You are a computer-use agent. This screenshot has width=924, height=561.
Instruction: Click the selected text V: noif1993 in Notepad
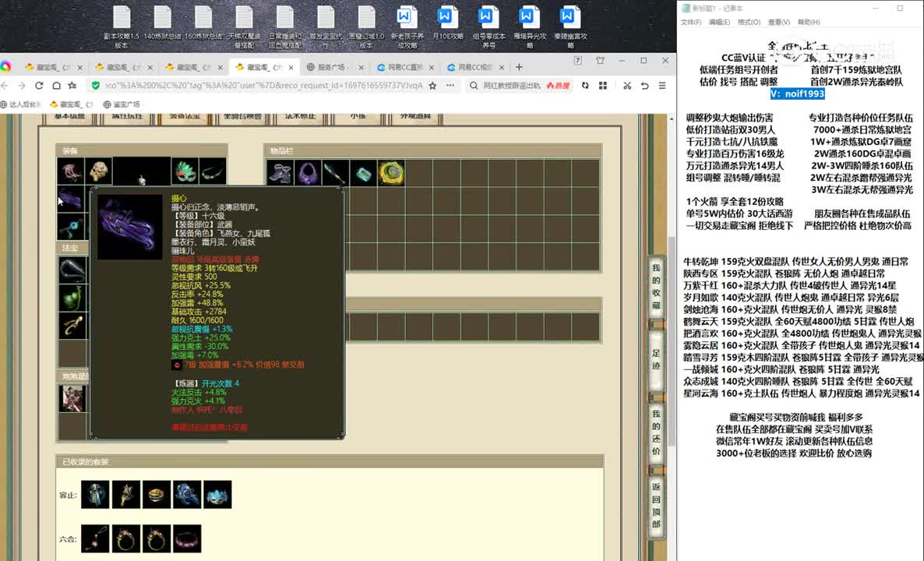797,93
